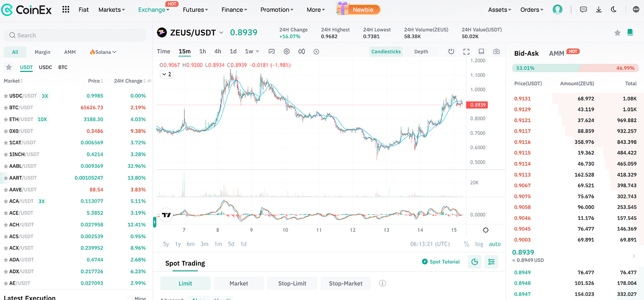Switch the market list to BTC pairs
The height and width of the screenshot is (300, 644).
[x=63, y=67]
